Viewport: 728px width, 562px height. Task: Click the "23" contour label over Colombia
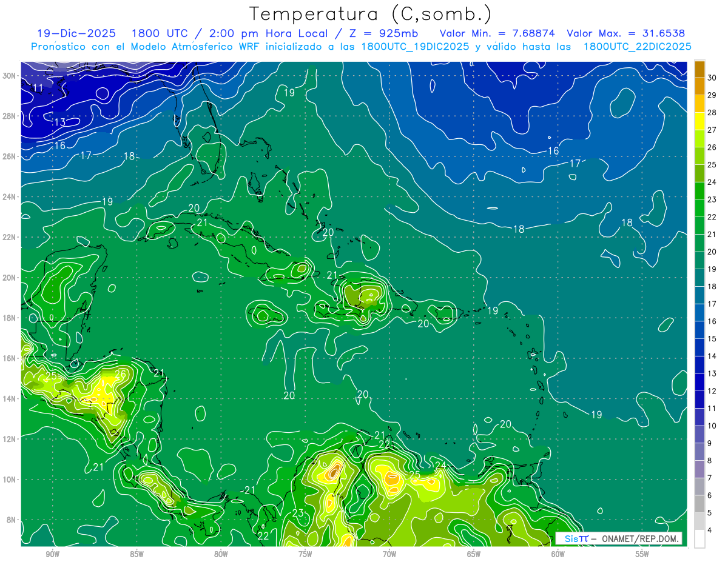click(x=298, y=513)
